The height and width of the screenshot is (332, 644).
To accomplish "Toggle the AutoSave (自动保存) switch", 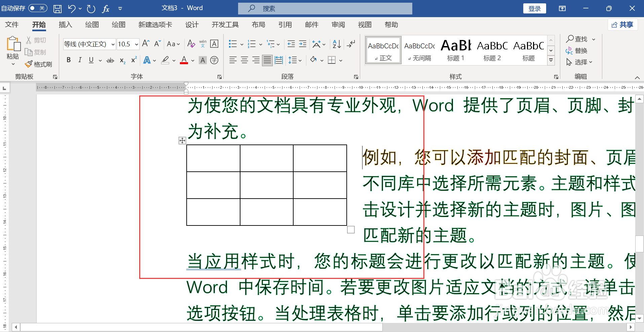I will tap(37, 8).
